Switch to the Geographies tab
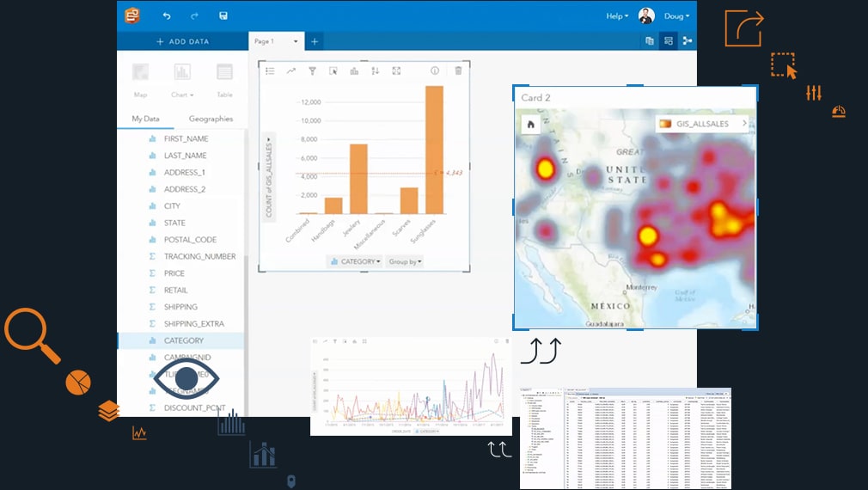The width and height of the screenshot is (868, 490). [211, 119]
